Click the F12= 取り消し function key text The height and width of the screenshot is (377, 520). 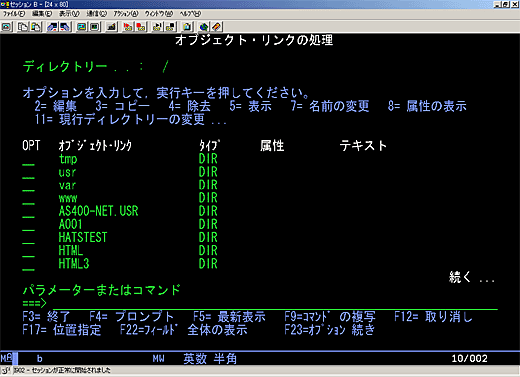(433, 316)
